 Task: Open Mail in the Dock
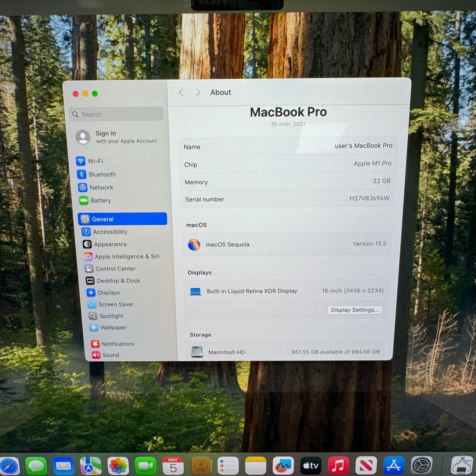coord(64,466)
